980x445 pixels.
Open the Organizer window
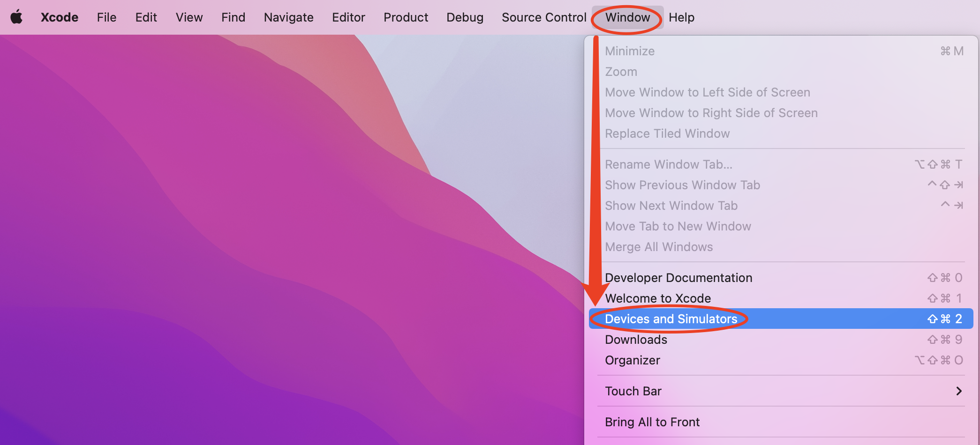[x=781, y=360]
